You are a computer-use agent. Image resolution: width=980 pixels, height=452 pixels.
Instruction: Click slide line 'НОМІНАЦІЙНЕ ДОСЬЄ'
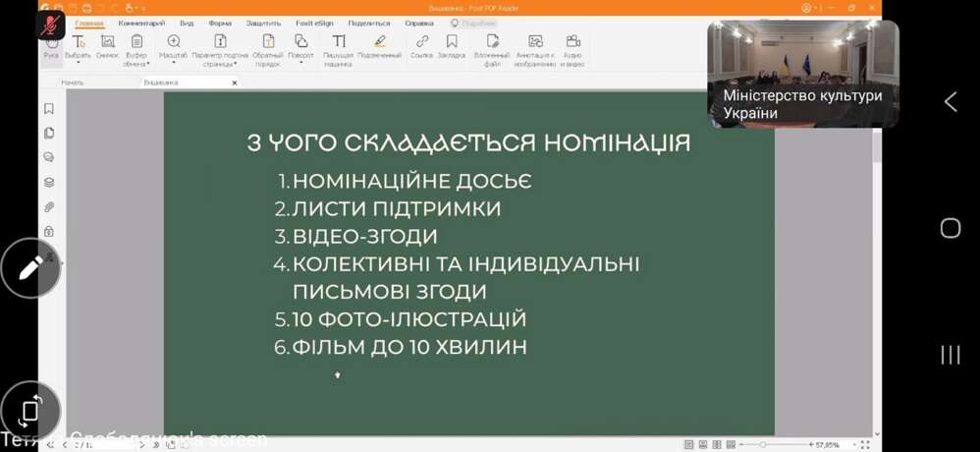[411, 182]
